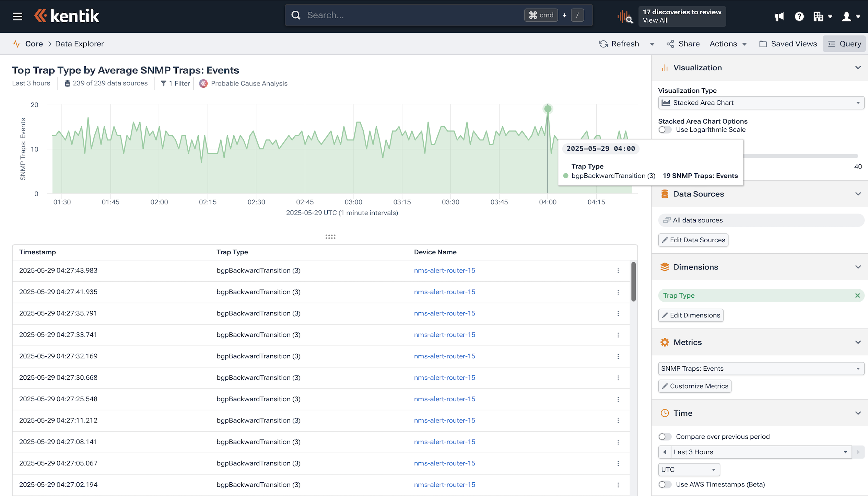The image size is (868, 496).
Task: Open the announcements megaphone icon
Action: (x=779, y=16)
